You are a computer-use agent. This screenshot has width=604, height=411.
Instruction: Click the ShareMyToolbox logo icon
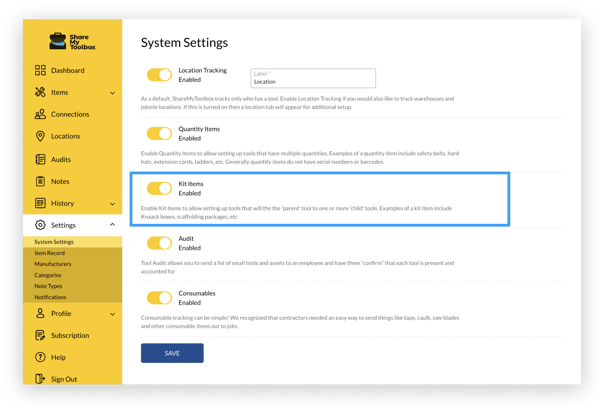(x=58, y=42)
